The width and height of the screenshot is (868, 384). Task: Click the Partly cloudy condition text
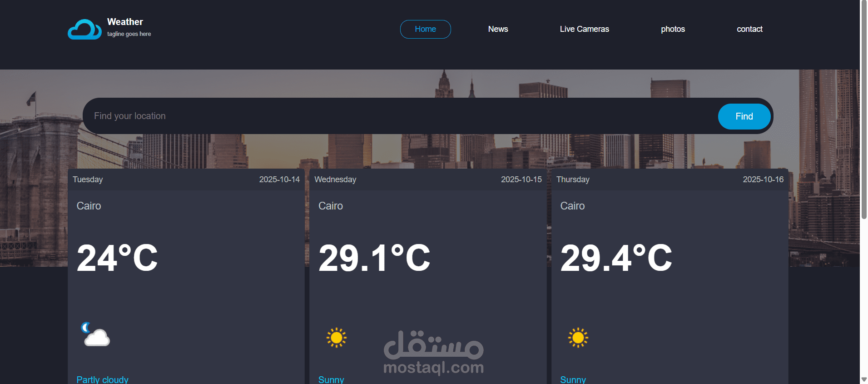point(102,379)
